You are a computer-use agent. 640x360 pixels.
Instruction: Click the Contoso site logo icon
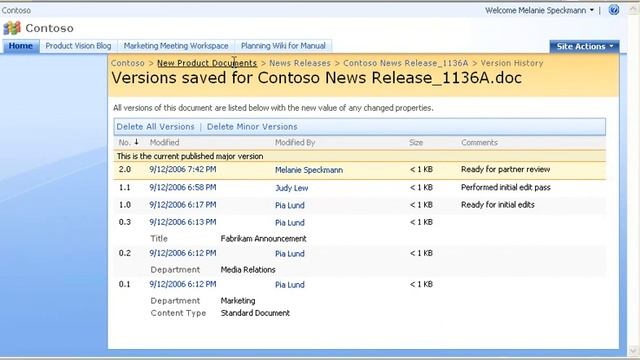[12, 28]
